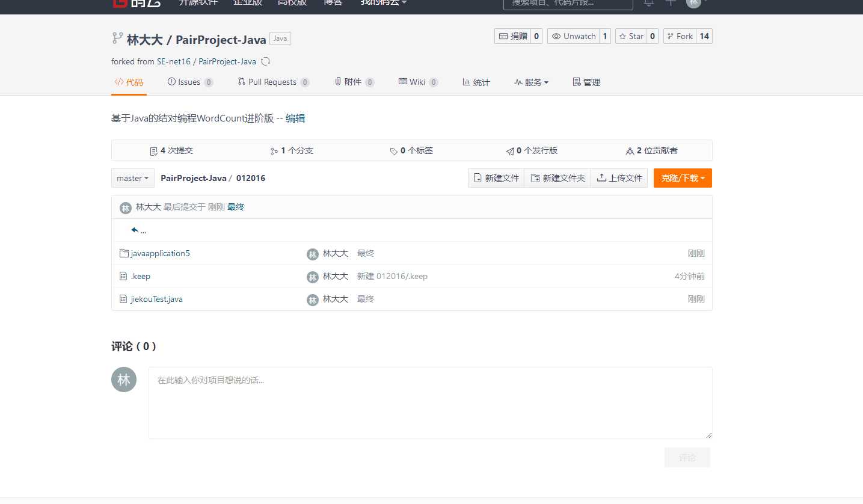The image size is (863, 504).
Task: View 4 次提交 commits
Action: (x=171, y=150)
